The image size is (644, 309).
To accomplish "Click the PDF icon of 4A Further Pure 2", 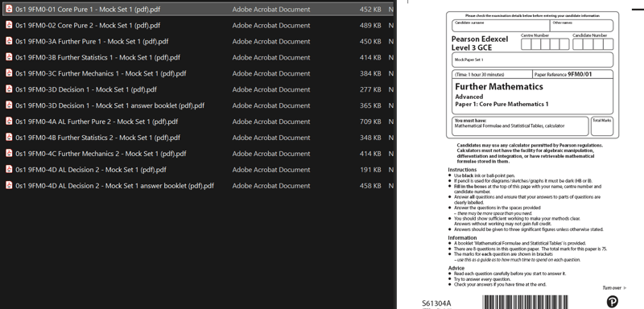I will click(9, 122).
